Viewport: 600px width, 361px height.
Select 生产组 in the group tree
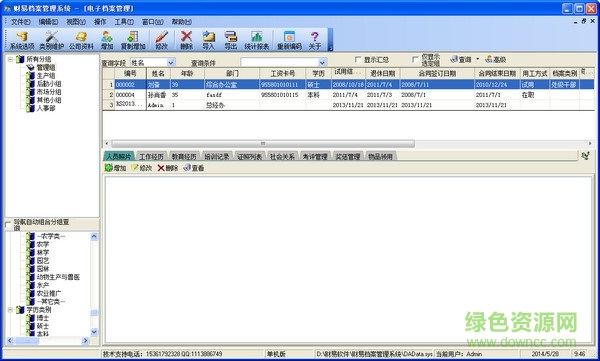(46, 75)
